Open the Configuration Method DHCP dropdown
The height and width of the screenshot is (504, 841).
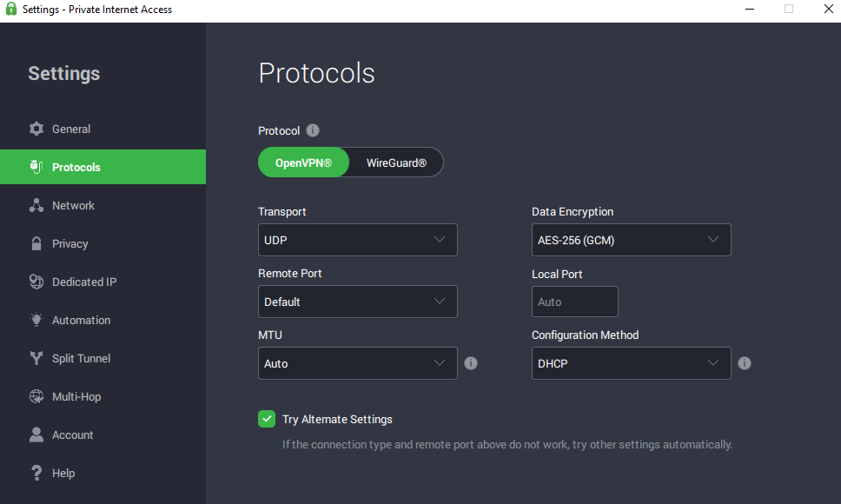[632, 363]
